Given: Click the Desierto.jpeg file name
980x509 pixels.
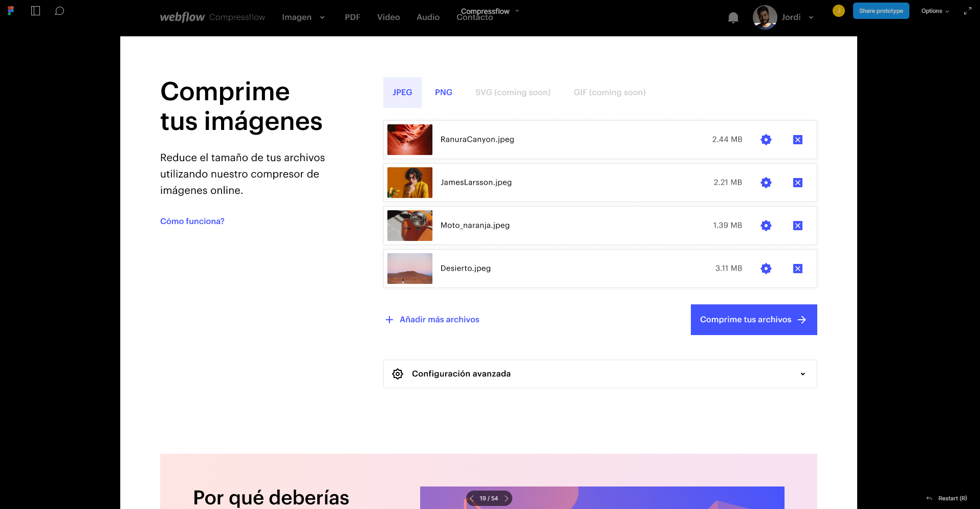Looking at the screenshot, I should 466,269.
